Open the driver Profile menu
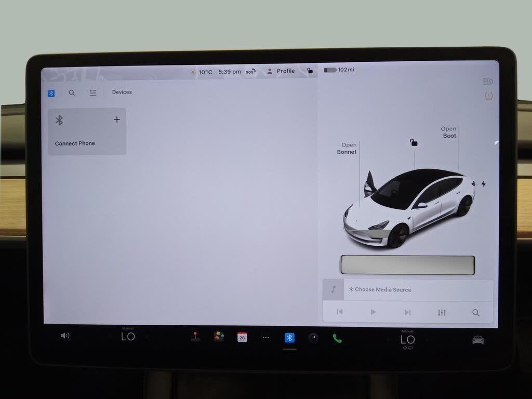 click(x=281, y=71)
